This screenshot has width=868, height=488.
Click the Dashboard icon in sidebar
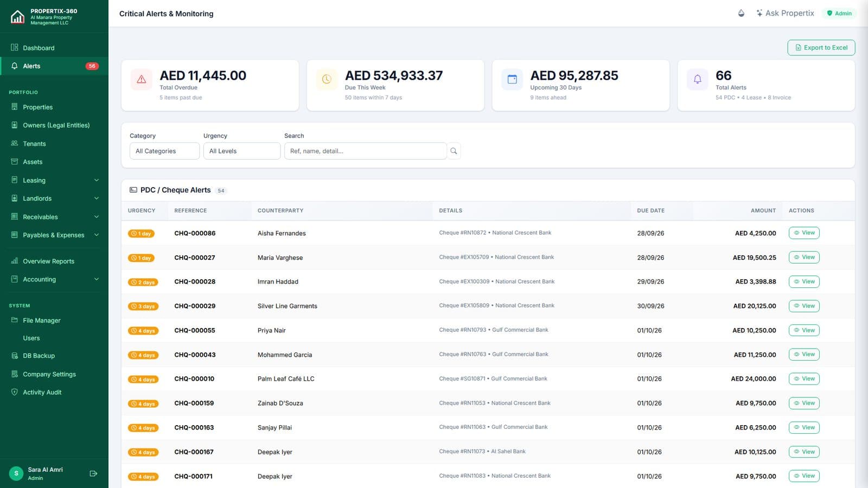tap(15, 48)
